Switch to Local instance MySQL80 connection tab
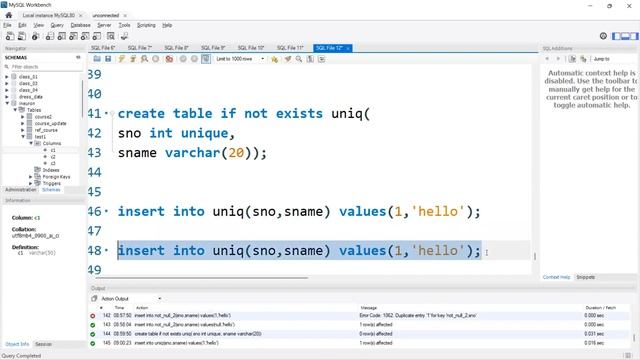This screenshot has width=640, height=360. point(49,15)
